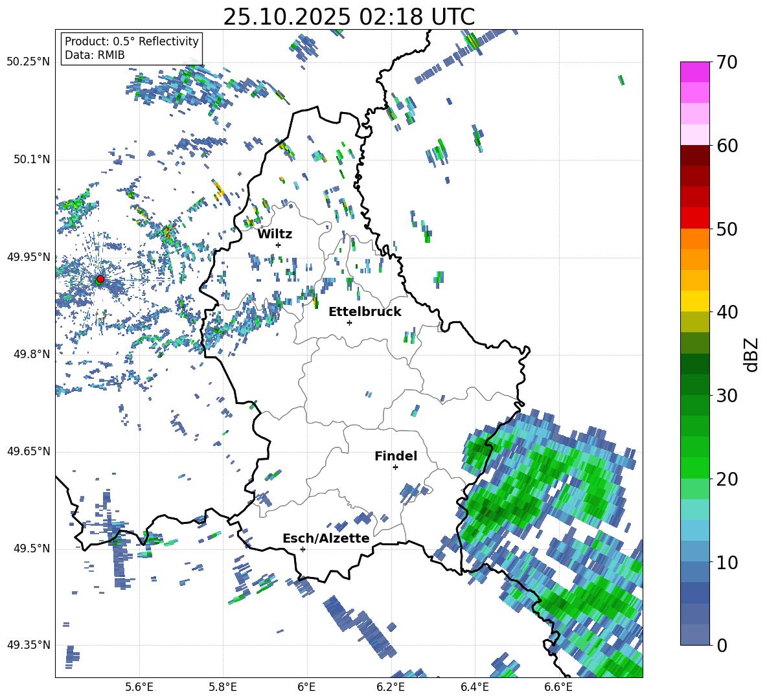Click the 70 label on colorbar

(726, 62)
